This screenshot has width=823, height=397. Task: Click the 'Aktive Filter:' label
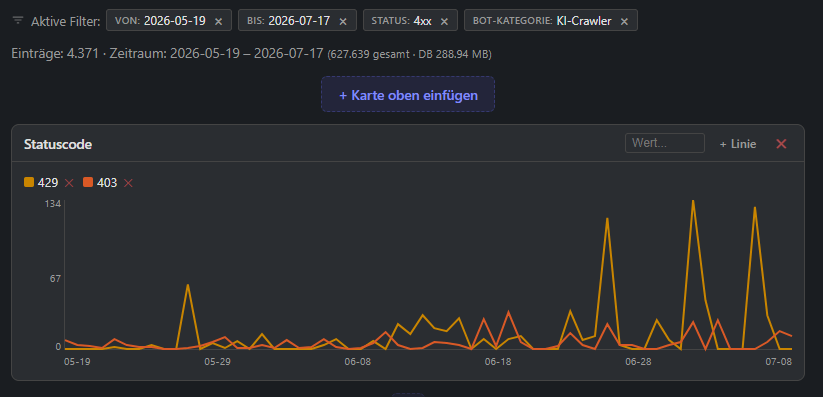pyautogui.click(x=66, y=22)
